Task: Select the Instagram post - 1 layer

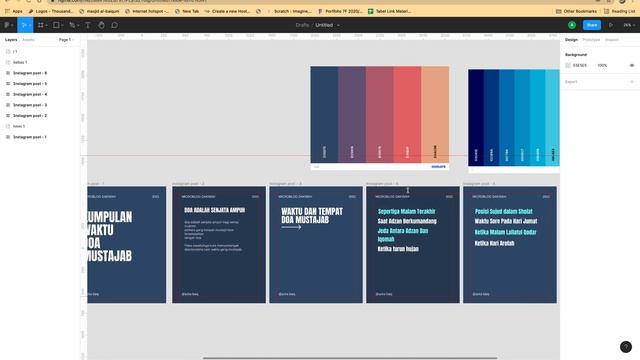Action: coord(40,137)
